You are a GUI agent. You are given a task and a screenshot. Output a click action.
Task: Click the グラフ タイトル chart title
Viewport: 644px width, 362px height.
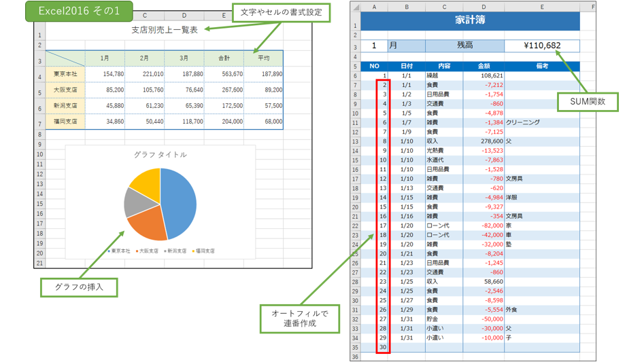pyautogui.click(x=160, y=154)
